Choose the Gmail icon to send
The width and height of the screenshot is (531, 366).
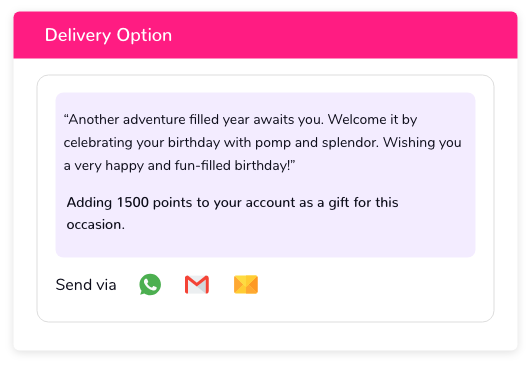(197, 284)
